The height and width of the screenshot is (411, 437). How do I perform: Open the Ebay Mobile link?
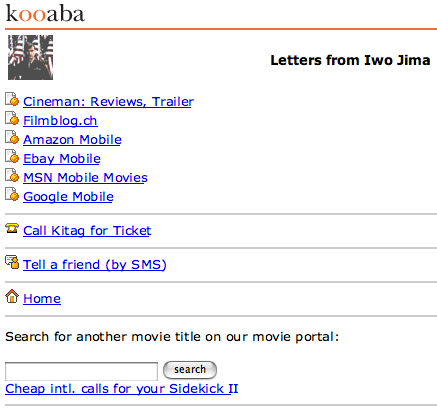click(x=62, y=158)
